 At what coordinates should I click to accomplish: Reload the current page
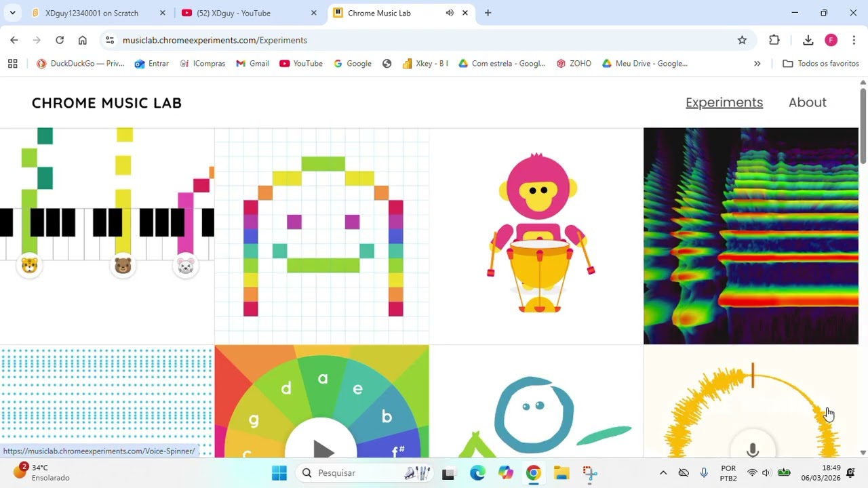[60, 40]
